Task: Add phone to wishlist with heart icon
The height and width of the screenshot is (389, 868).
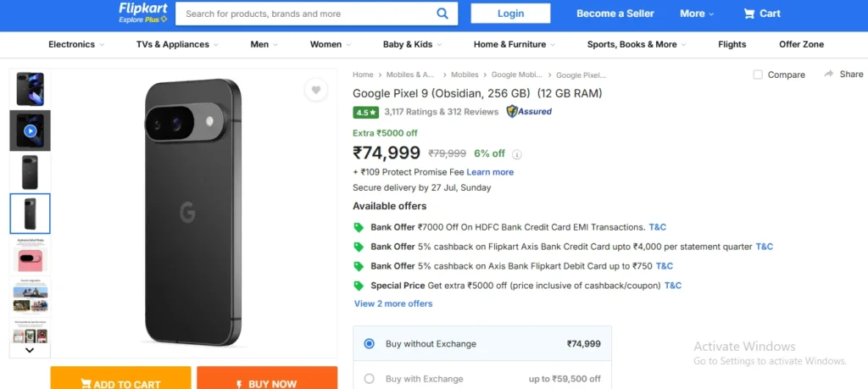Action: pyautogui.click(x=316, y=90)
